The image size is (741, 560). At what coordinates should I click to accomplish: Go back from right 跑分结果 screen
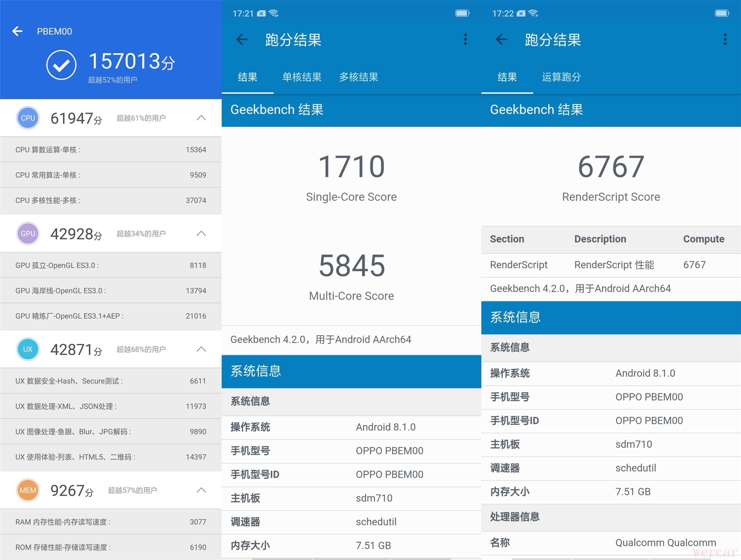pos(502,40)
